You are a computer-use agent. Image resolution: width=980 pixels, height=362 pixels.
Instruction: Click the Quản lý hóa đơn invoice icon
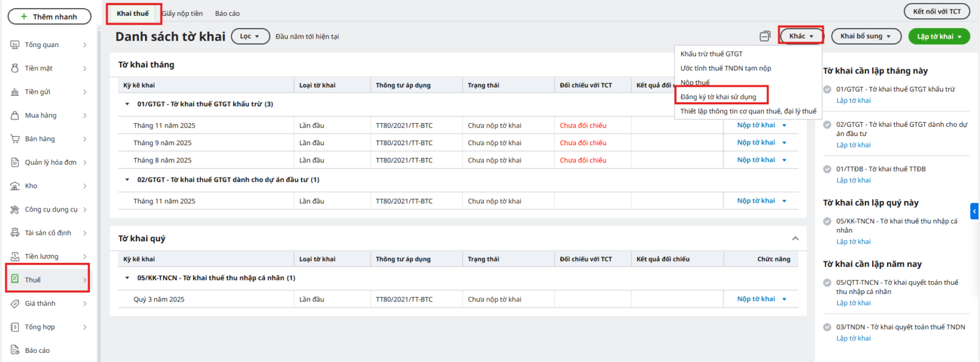15,162
